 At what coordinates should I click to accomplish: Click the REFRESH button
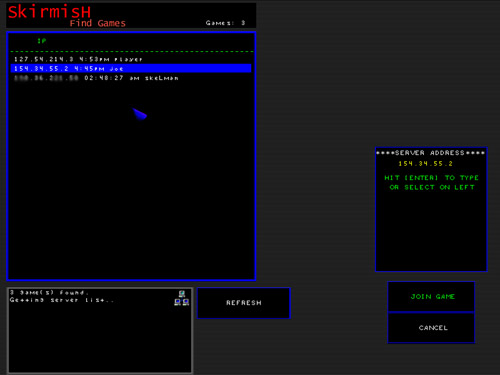(244, 303)
